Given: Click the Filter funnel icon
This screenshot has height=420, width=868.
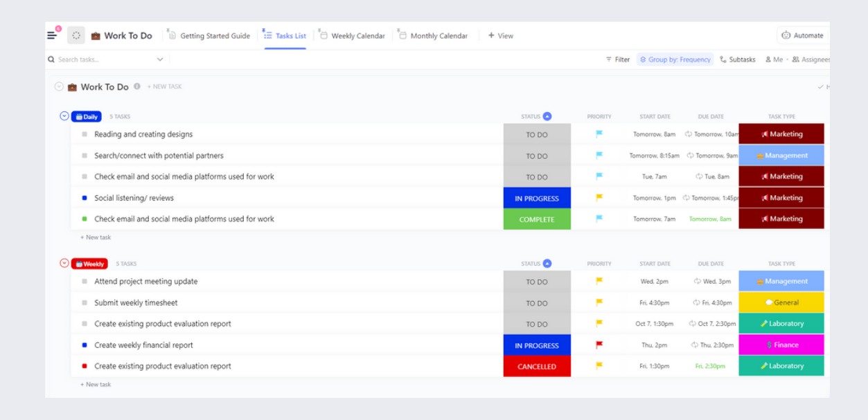Looking at the screenshot, I should point(609,60).
